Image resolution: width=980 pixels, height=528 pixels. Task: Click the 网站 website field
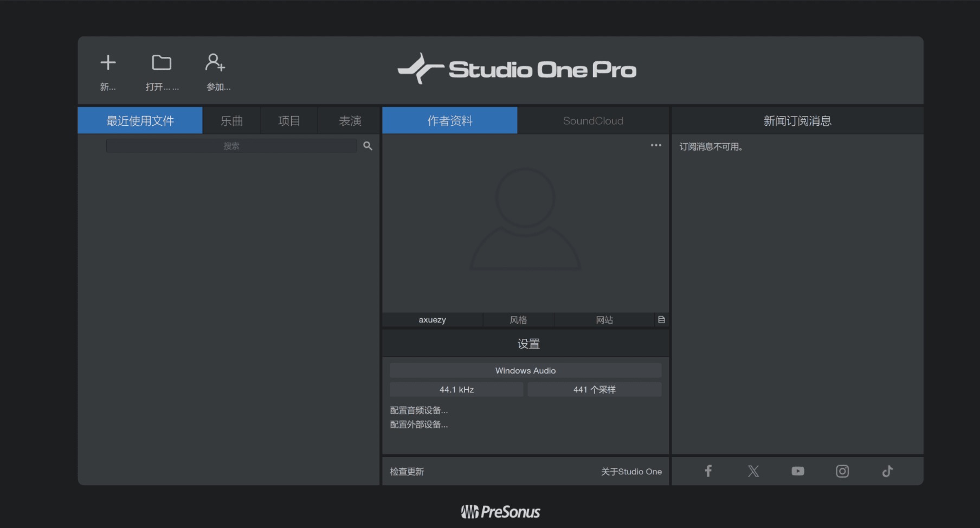pyautogui.click(x=604, y=320)
